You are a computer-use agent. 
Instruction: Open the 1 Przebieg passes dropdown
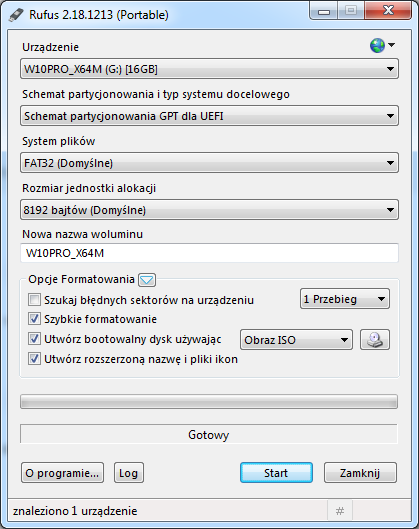[x=345, y=299]
